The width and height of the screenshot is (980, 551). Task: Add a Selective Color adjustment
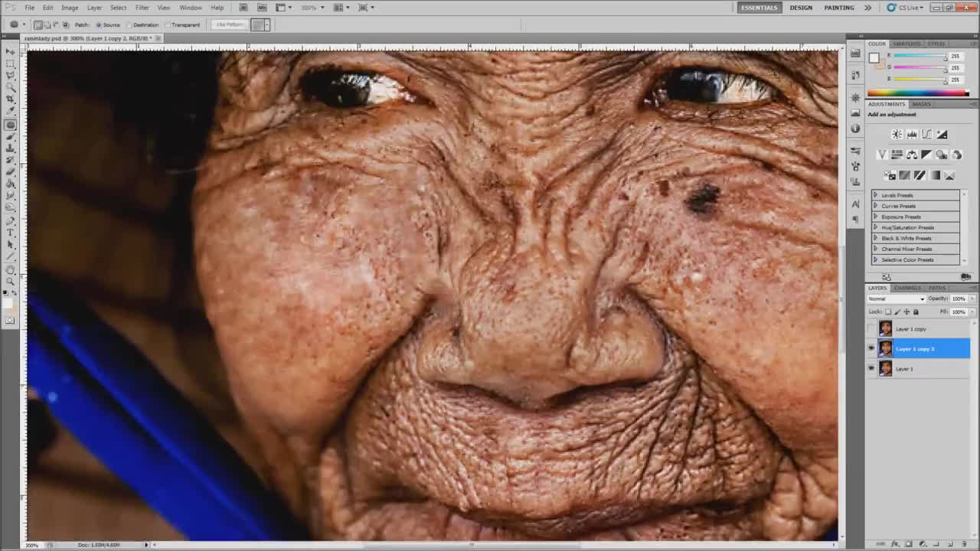tap(949, 175)
